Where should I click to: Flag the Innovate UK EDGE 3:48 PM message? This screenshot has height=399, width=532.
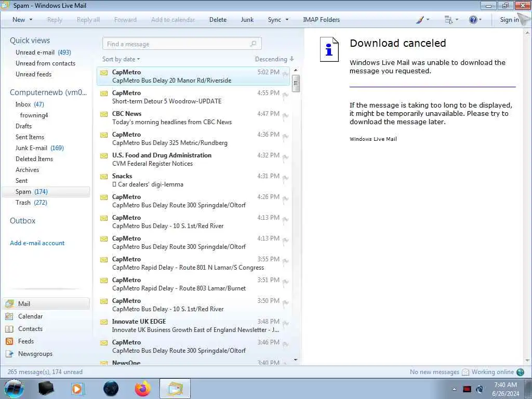(x=285, y=324)
